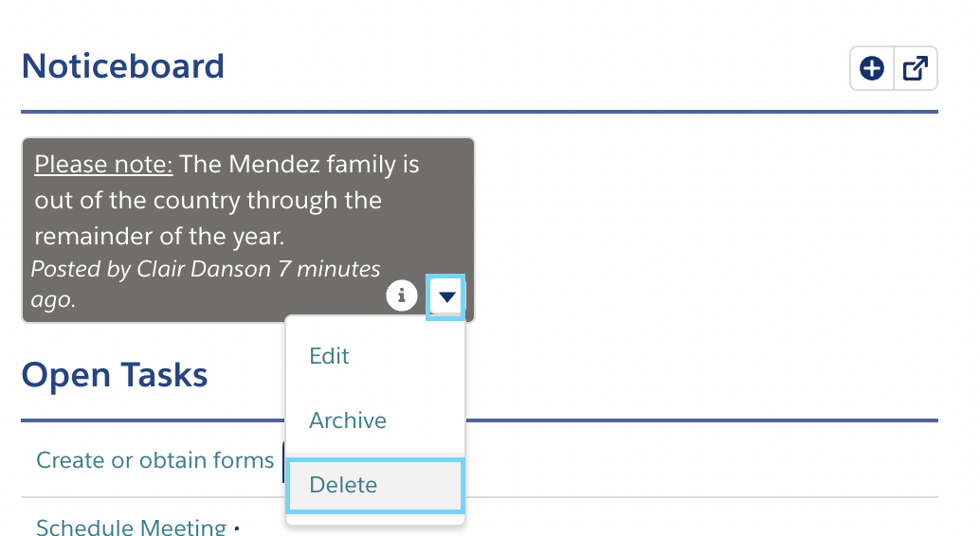Click the 7 minutes timestamp text

329,269
